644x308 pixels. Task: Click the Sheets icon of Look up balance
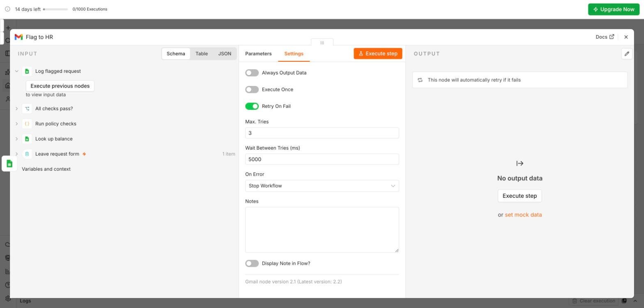pos(27,139)
